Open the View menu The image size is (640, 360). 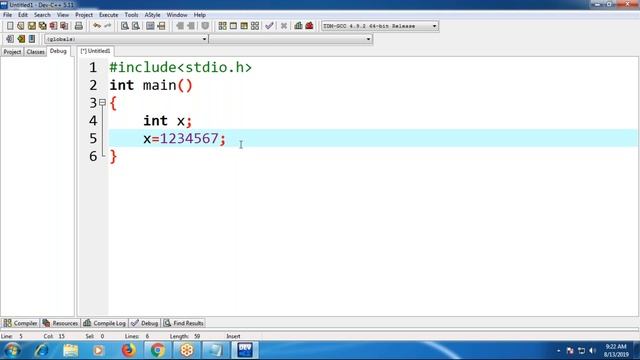[x=62, y=15]
